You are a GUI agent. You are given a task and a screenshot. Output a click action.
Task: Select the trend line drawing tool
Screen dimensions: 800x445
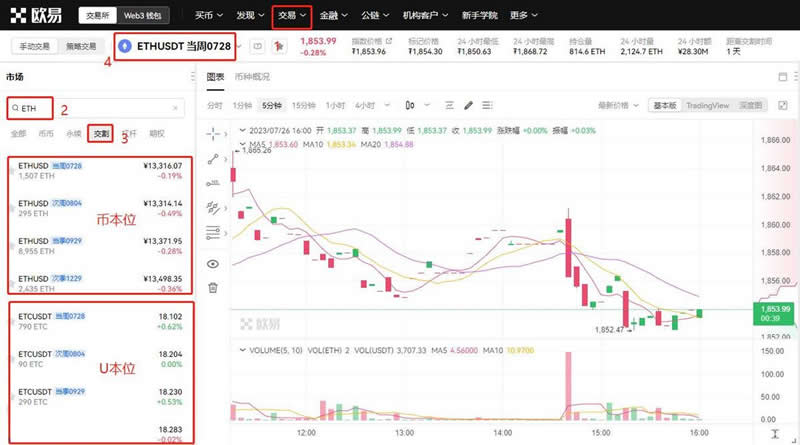[212, 158]
